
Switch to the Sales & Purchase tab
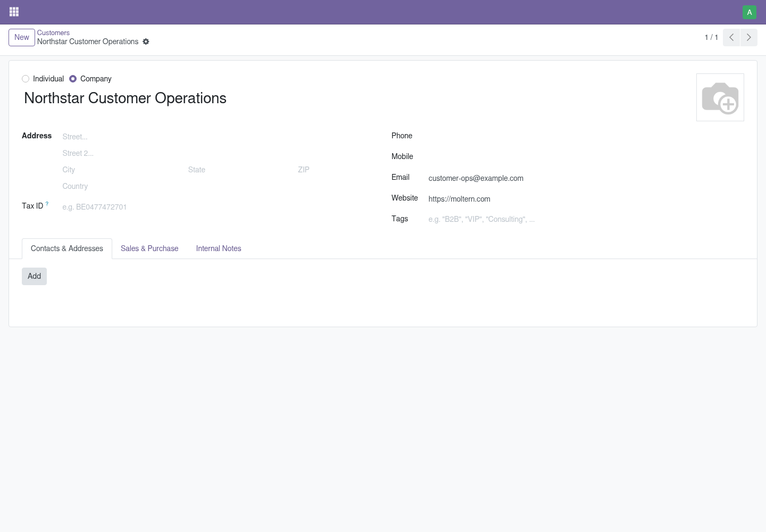tap(149, 248)
